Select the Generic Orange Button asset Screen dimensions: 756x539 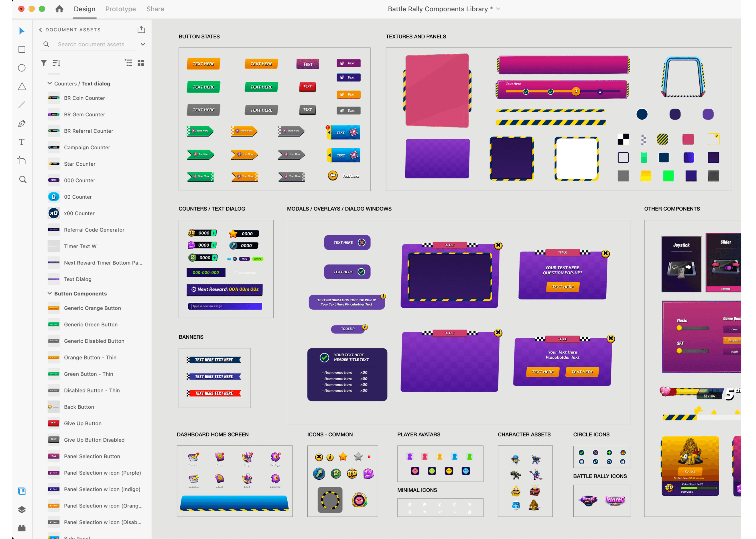[x=92, y=308]
